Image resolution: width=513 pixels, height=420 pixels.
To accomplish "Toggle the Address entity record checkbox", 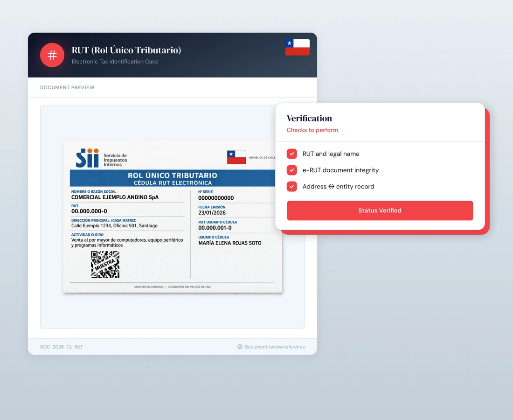I will click(x=292, y=187).
